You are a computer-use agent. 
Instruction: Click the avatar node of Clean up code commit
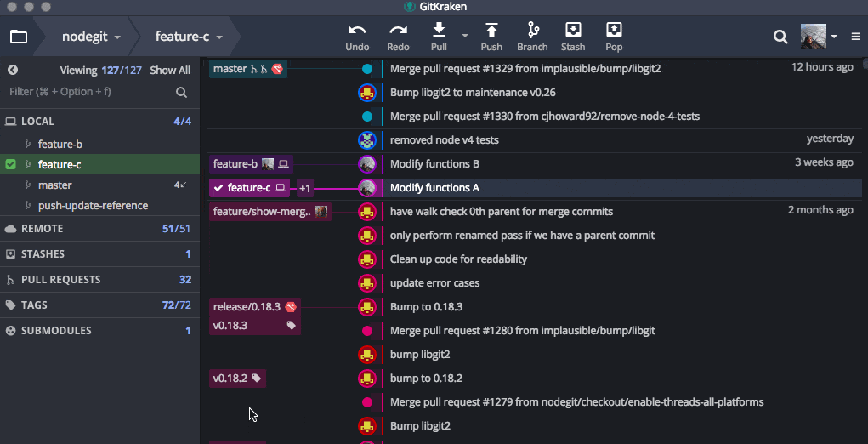coord(367,259)
